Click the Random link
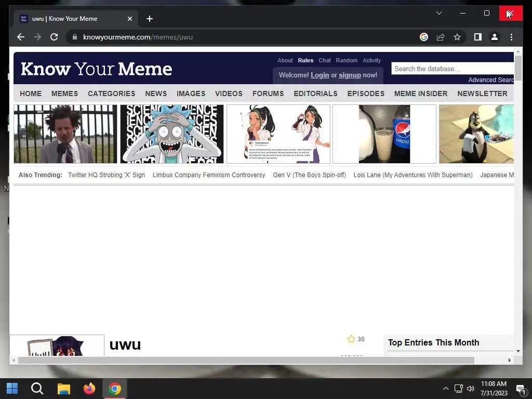Screen dimensions: 532x399 tap(347, 60)
